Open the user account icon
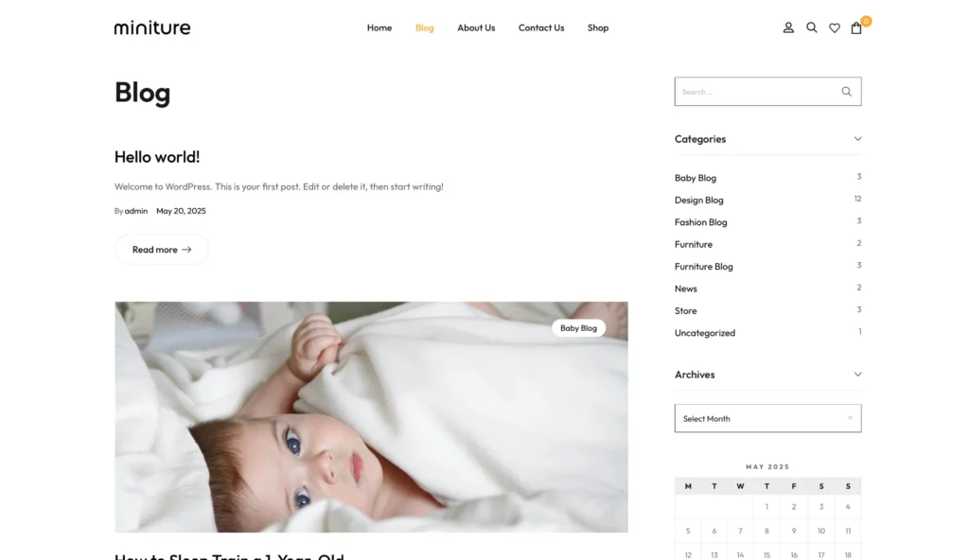The image size is (969, 560). pyautogui.click(x=788, y=27)
